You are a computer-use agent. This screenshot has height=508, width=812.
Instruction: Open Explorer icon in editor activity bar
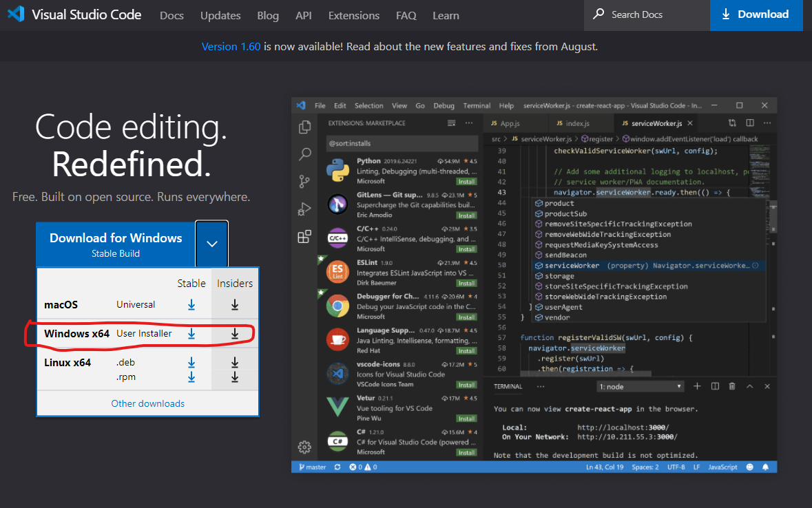coord(304,127)
